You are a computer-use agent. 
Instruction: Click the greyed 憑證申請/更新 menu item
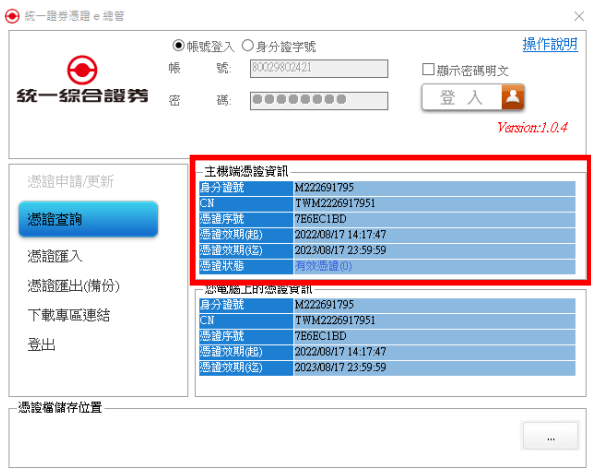[70, 182]
